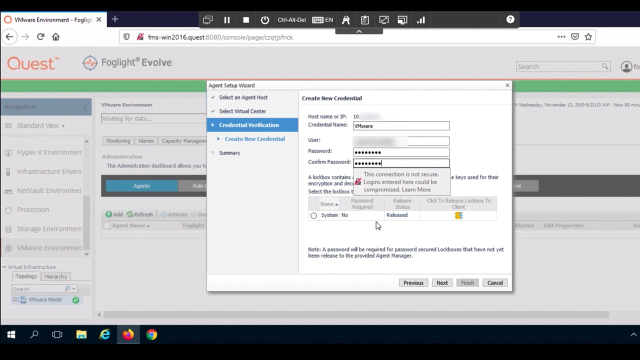Open the display monitors icon in remote toolbar
The image size is (640, 360).
[x=402, y=20]
